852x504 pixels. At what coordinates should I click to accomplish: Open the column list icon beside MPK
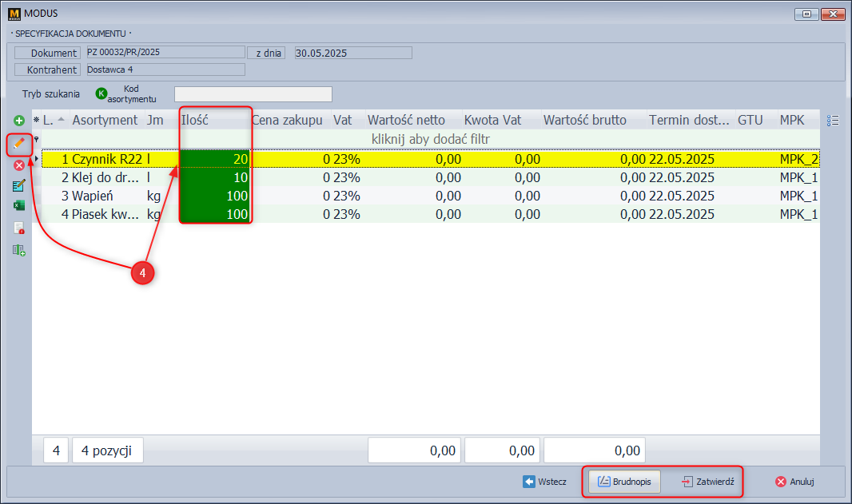click(x=833, y=121)
